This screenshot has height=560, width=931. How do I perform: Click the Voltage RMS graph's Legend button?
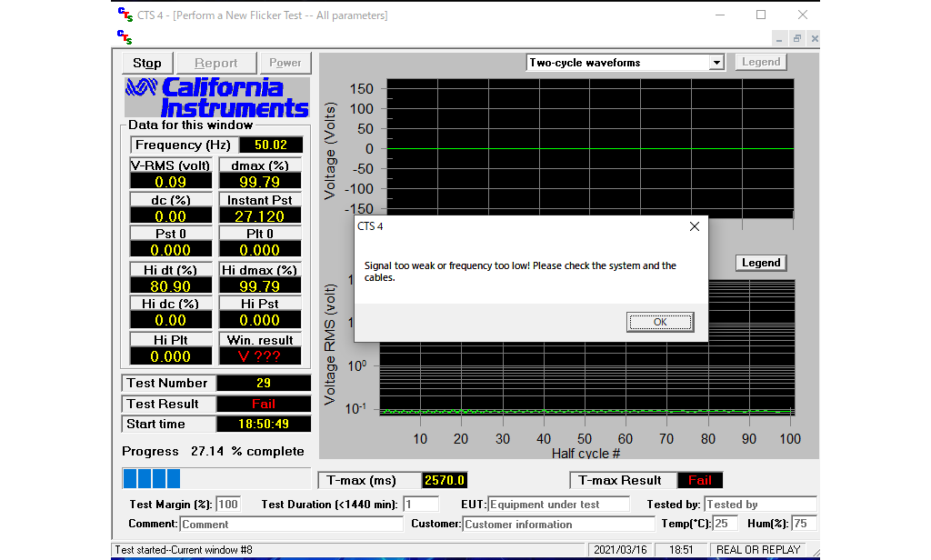[x=761, y=263]
